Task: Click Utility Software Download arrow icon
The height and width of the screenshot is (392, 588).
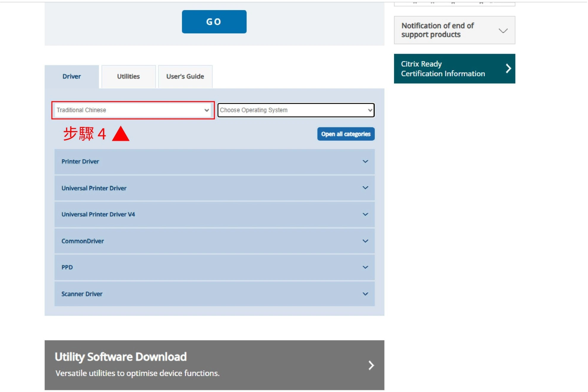Action: (x=371, y=365)
